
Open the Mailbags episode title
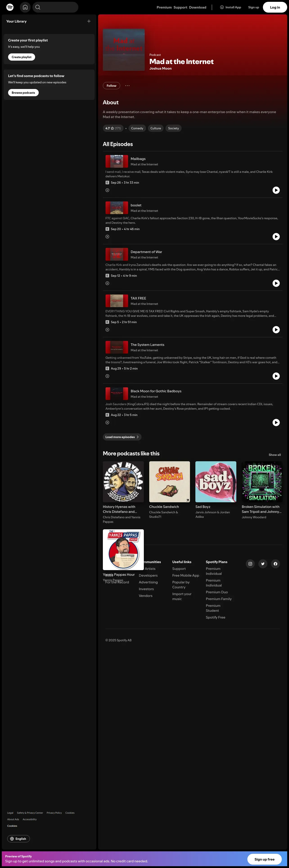point(138,159)
